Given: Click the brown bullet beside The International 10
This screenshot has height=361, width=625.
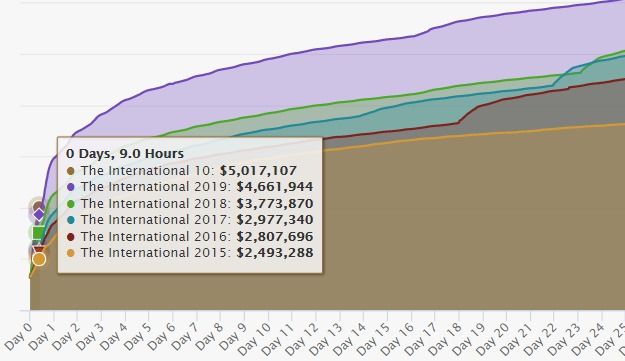Looking at the screenshot, I should point(71,171).
